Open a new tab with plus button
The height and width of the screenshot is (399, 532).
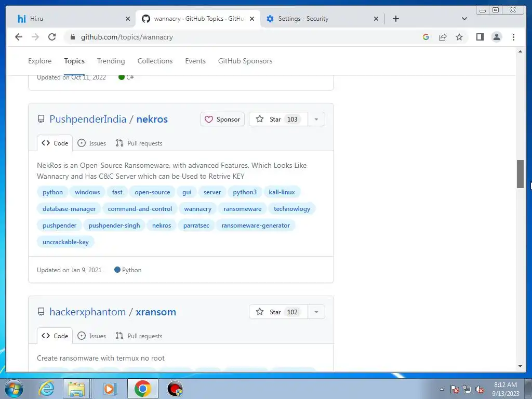pos(395,19)
